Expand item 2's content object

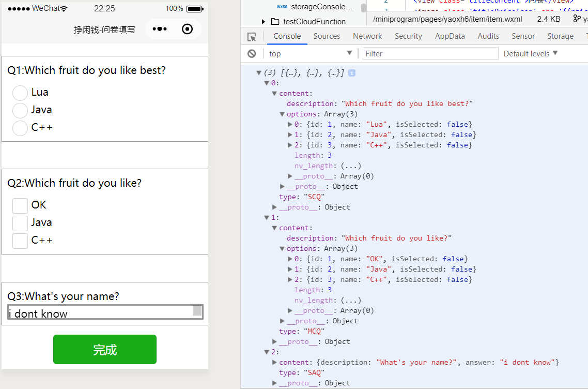coord(274,362)
